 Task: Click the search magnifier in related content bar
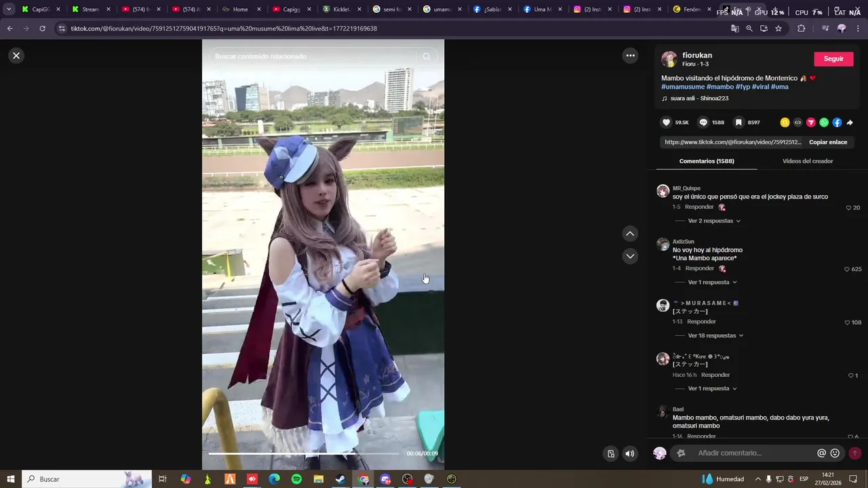[427, 56]
